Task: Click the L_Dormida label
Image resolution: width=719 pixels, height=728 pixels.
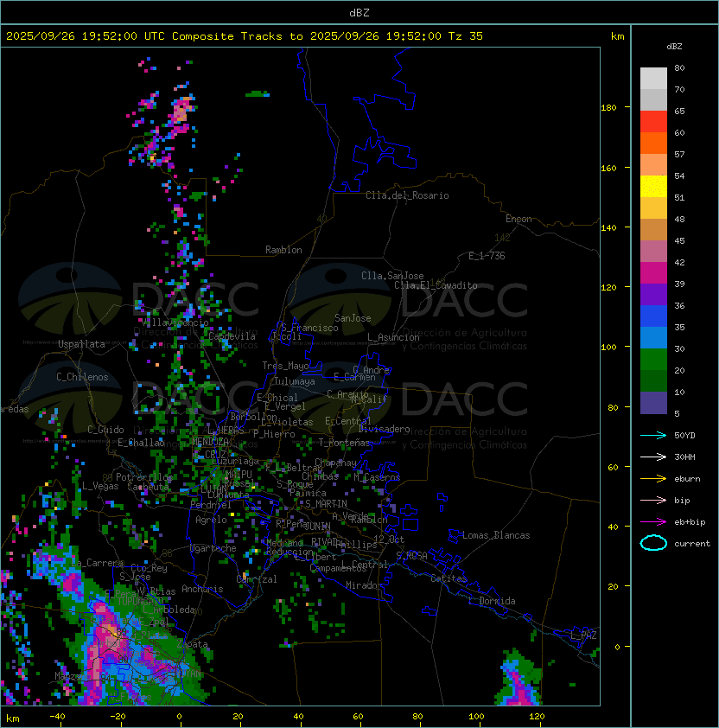Action: coord(492,601)
